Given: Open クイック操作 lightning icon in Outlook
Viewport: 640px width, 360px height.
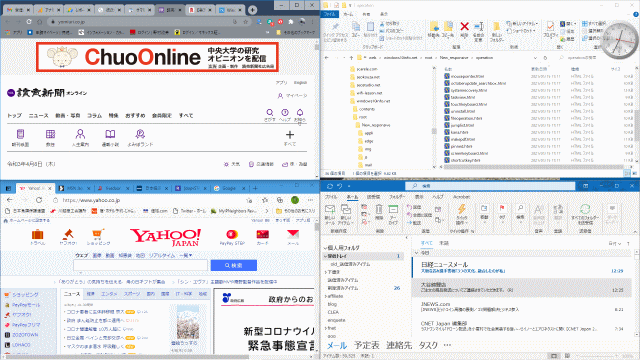Looking at the screenshot, I should point(462,209).
